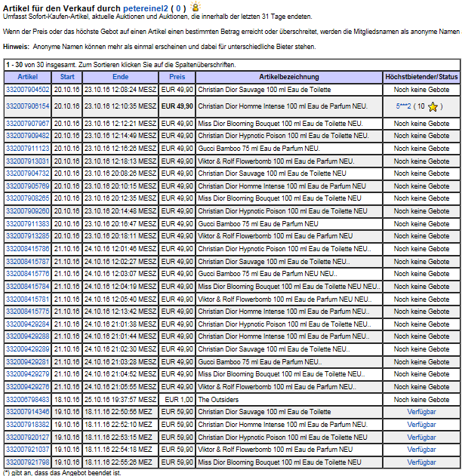This screenshot has width=462, height=476.
Task: Open item number 332008415776
Action: pos(28,274)
